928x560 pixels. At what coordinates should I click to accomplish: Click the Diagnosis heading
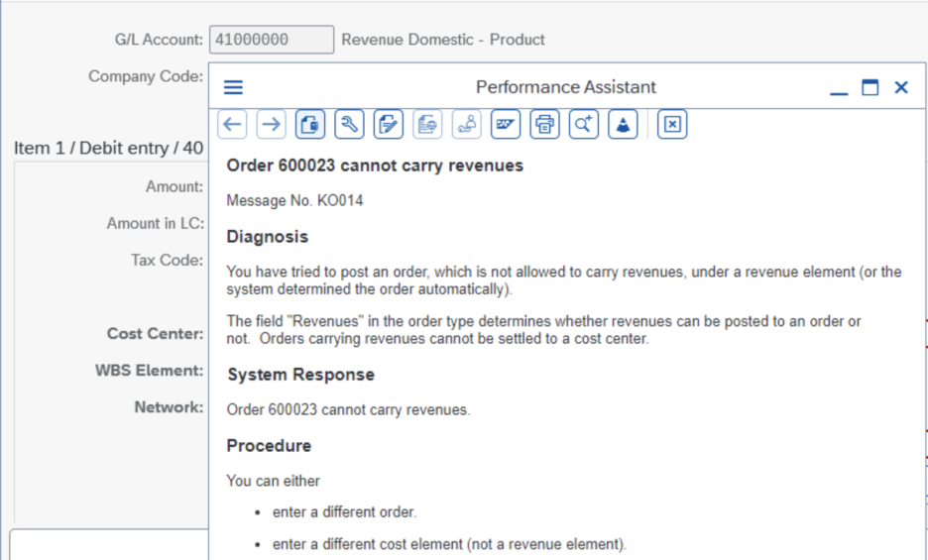pyautogui.click(x=268, y=237)
